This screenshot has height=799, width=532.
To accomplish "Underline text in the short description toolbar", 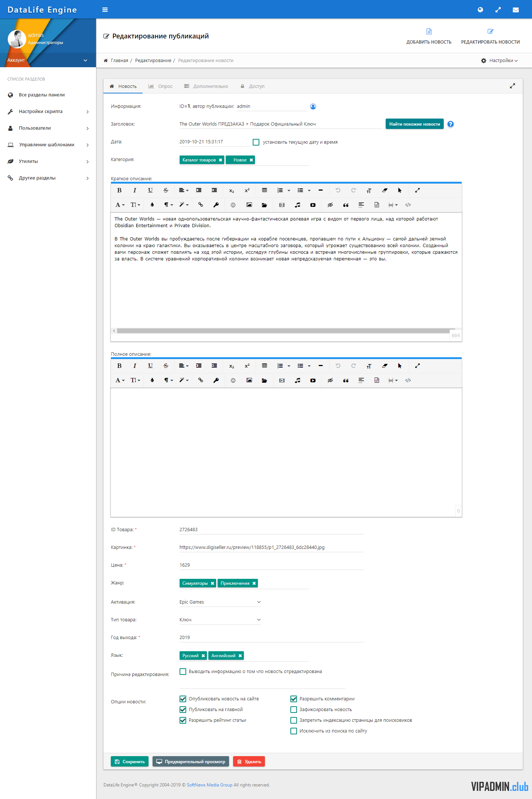I will click(x=150, y=190).
